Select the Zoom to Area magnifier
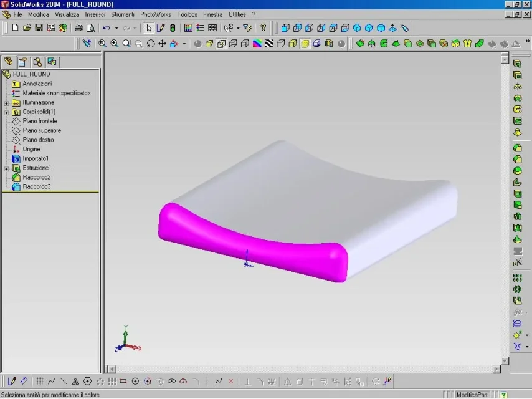 pos(115,44)
